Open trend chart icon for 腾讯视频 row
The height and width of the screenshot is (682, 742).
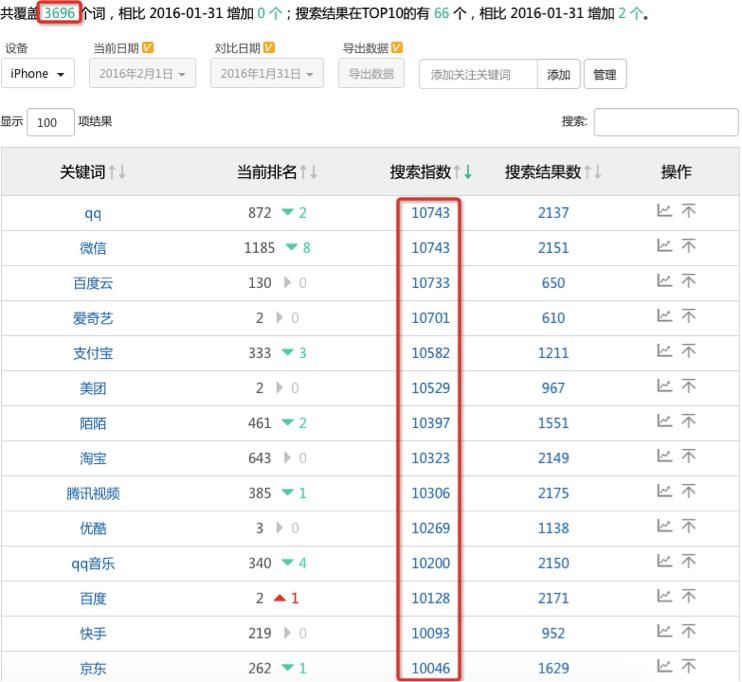pyautogui.click(x=664, y=491)
